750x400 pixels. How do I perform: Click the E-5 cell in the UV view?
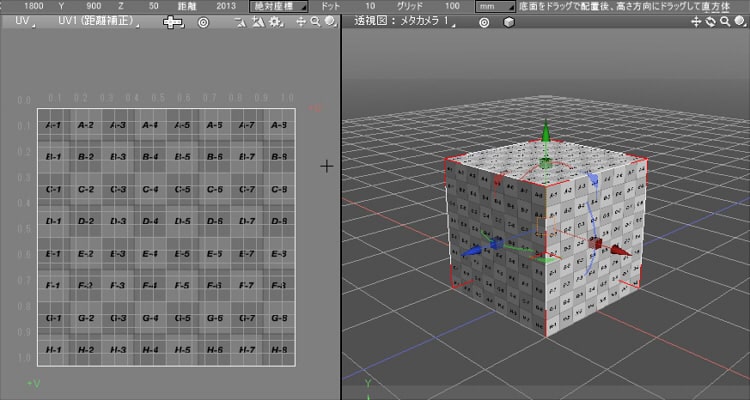[182, 254]
